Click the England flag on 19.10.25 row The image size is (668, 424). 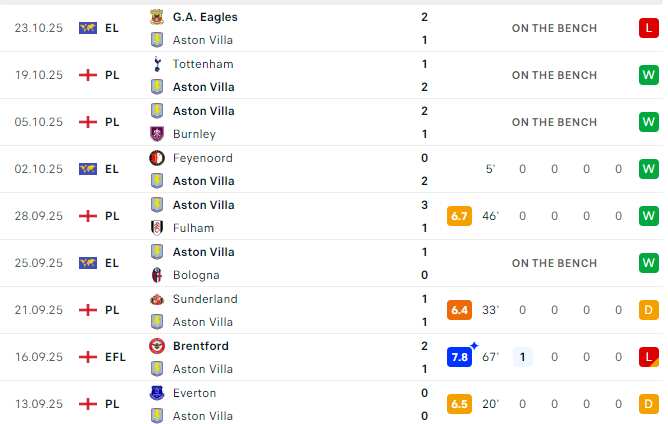coord(88,75)
